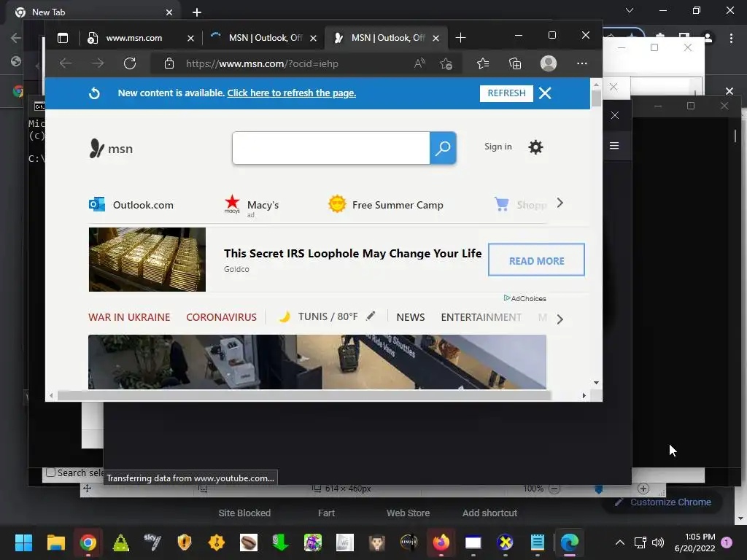This screenshot has width=747, height=560.
Task: Switch to the www.msn.com tab
Action: coord(133,38)
